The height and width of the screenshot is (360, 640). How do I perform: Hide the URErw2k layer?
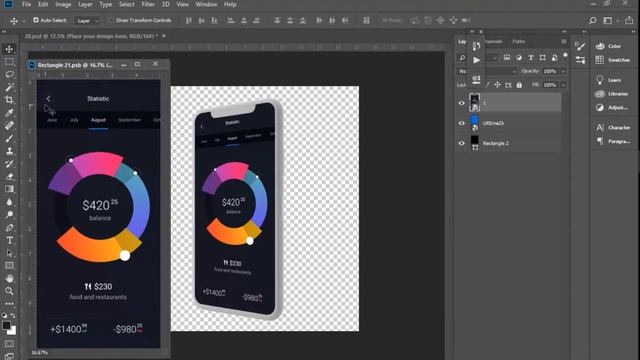pos(462,123)
